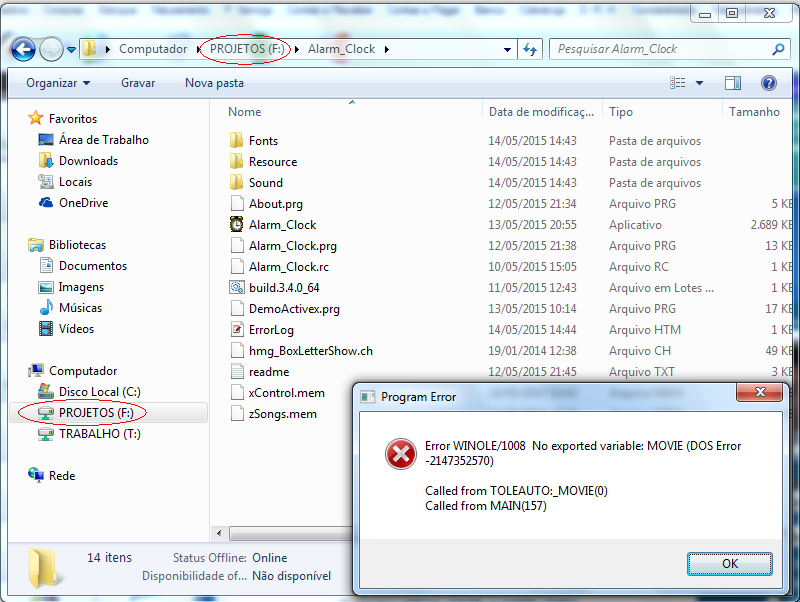This screenshot has width=800, height=602.
Task: Sort files by the Nome column header
Action: coord(245,112)
